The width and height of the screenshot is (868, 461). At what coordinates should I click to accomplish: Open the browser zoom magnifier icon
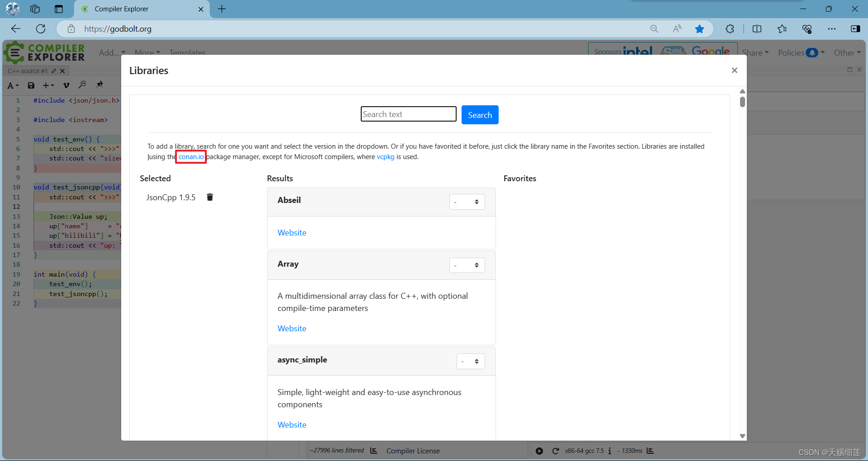point(654,29)
